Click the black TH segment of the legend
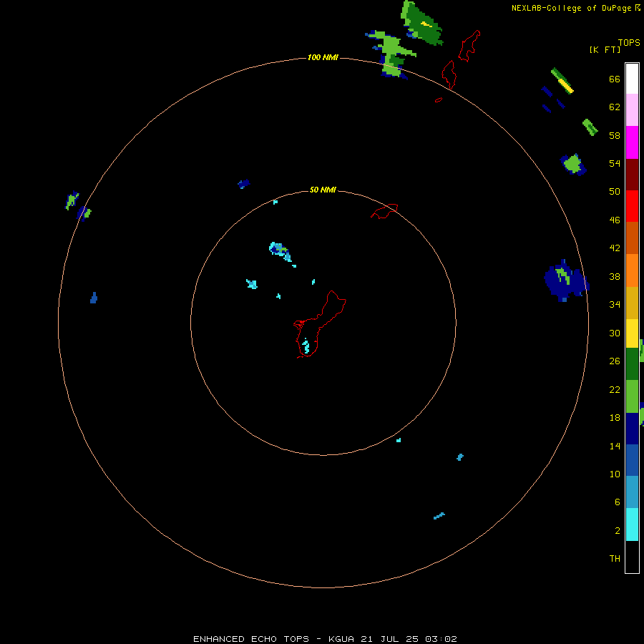644x644 pixels. click(x=632, y=557)
